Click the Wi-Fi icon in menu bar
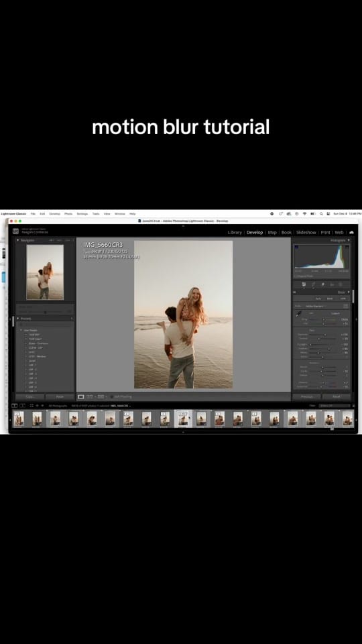362x644 pixels. point(304,213)
